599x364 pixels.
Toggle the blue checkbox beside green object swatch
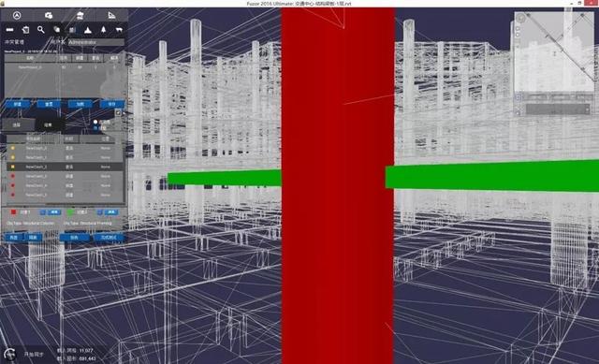[100, 212]
